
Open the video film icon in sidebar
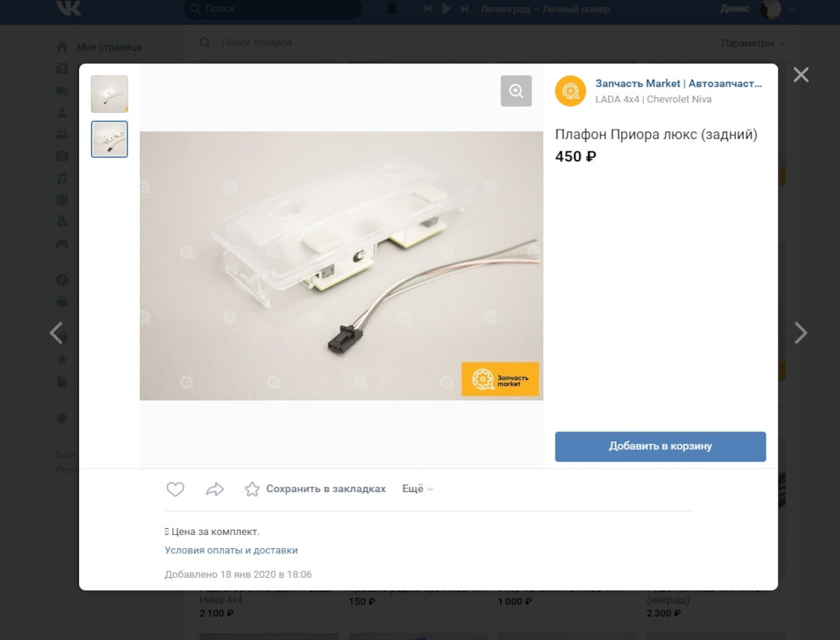point(62,200)
